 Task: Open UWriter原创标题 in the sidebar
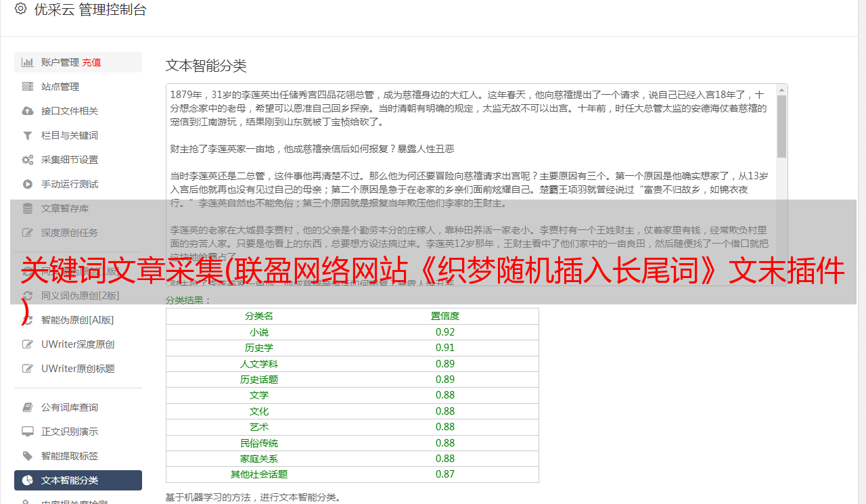tap(78, 369)
